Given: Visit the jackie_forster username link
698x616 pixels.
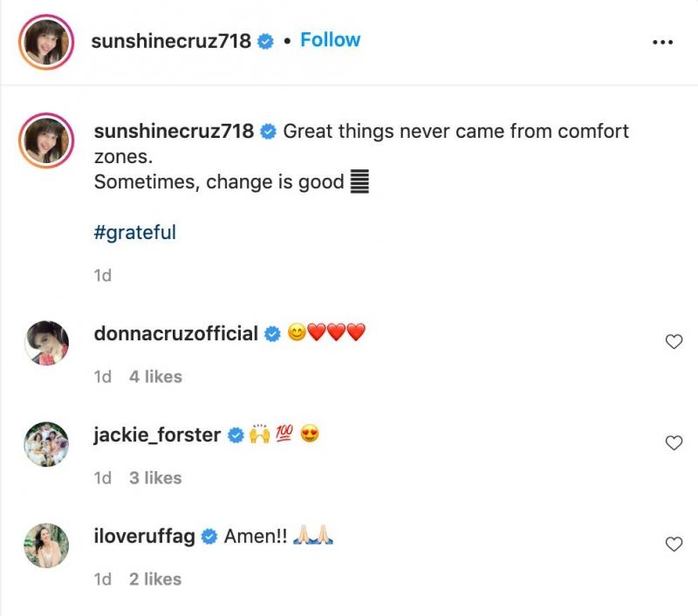Looking at the screenshot, I should [x=157, y=435].
